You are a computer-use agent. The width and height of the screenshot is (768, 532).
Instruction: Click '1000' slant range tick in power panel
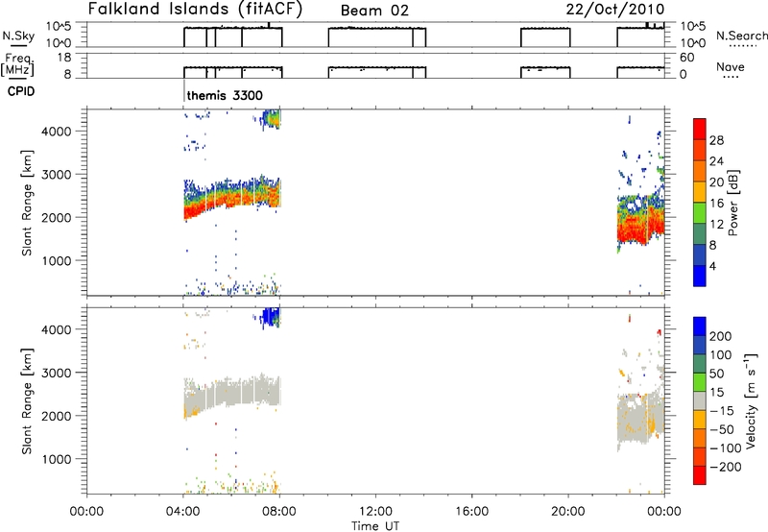(57, 260)
